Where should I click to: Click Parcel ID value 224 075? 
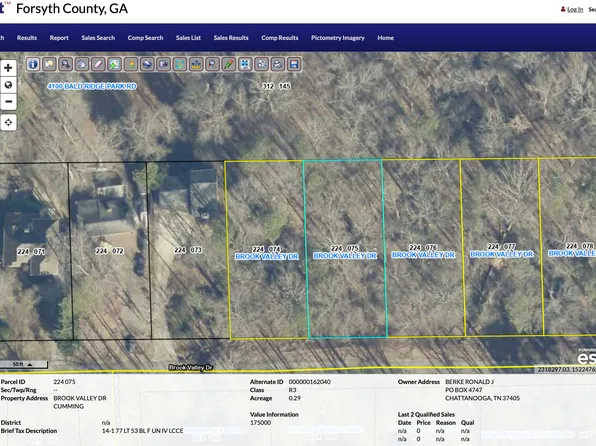coord(64,382)
